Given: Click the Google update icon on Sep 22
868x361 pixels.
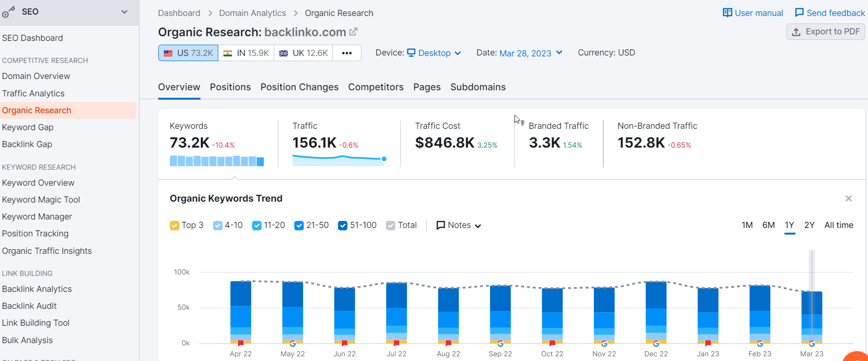Looking at the screenshot, I should coord(500,344).
